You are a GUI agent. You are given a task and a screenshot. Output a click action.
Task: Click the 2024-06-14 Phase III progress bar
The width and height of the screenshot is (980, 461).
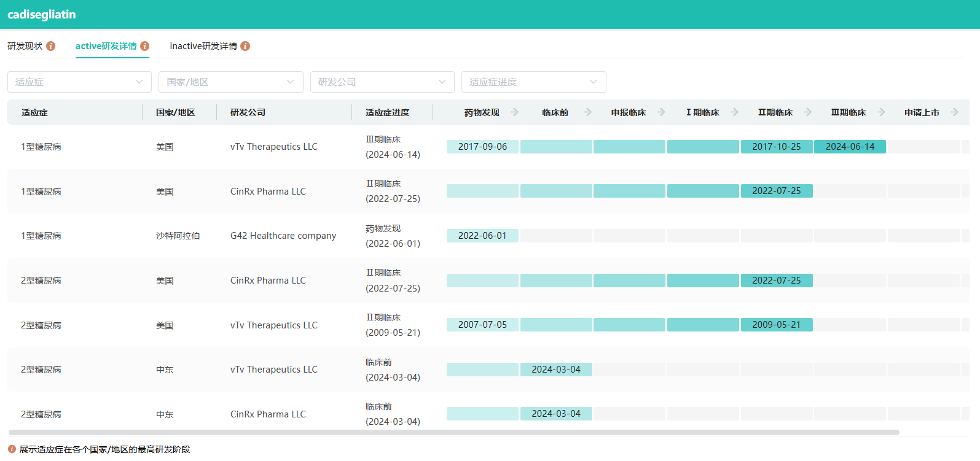coord(850,147)
